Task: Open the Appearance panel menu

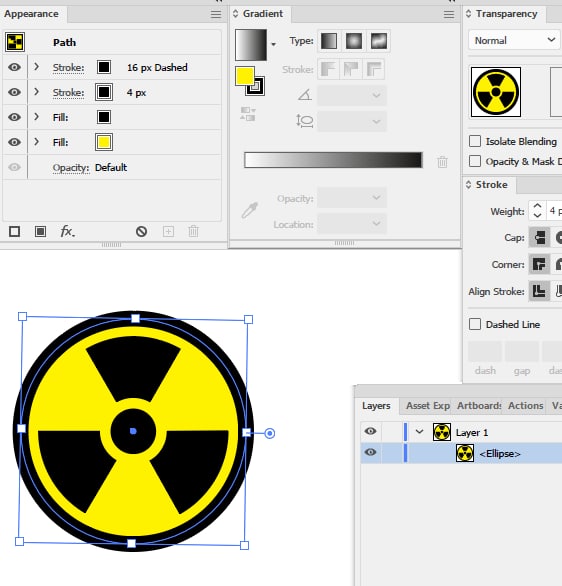Action: pos(216,15)
